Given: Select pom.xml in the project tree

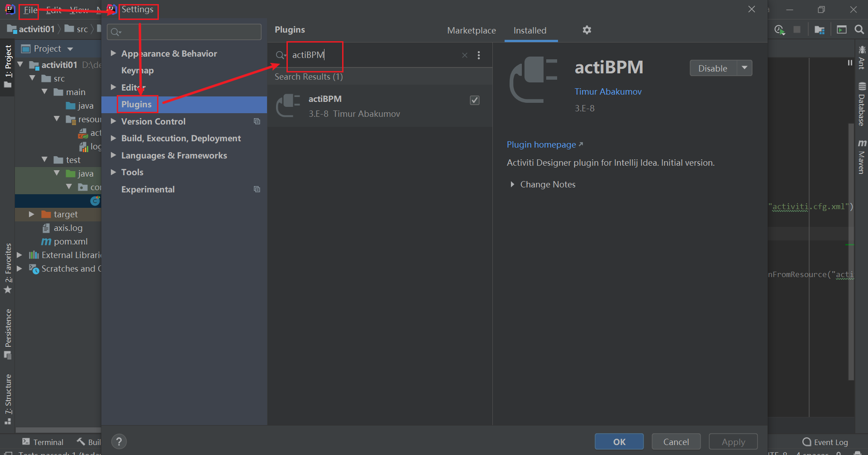Looking at the screenshot, I should click(x=70, y=241).
